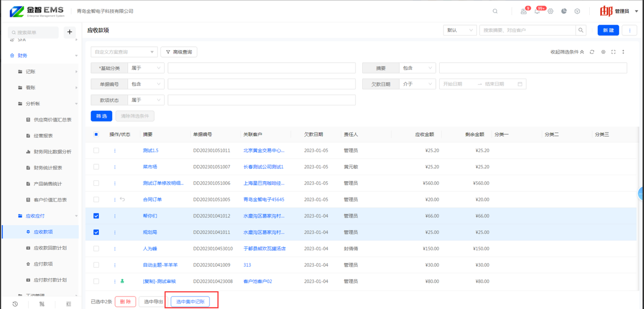Toggle the select-all checkbox in table header

96,134
